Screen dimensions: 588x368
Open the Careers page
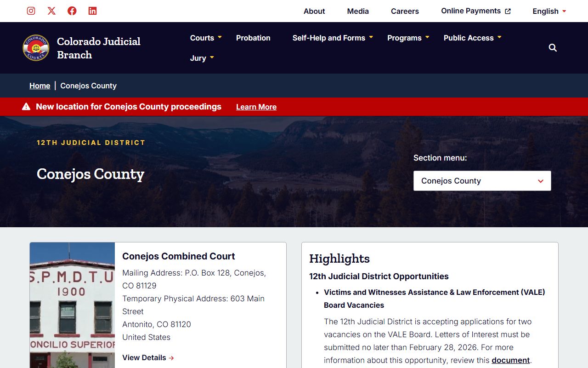405,11
